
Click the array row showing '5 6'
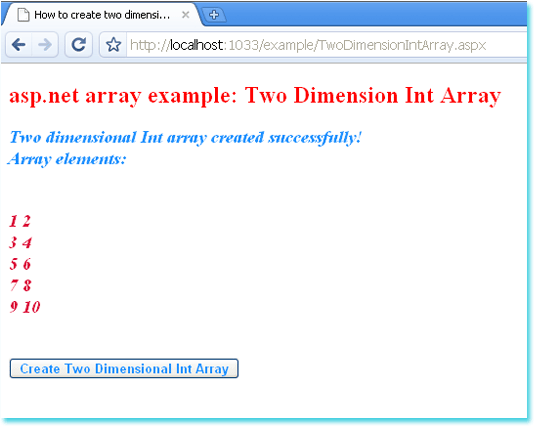click(x=20, y=264)
